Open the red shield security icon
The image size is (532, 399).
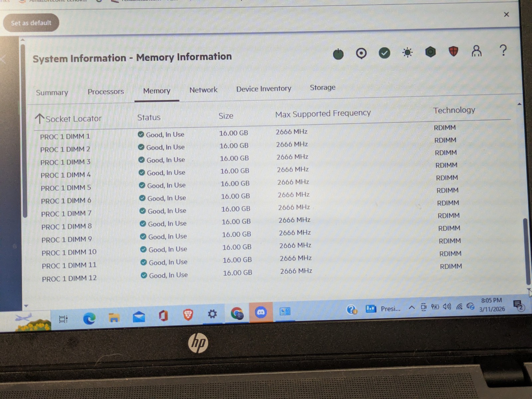point(453,51)
